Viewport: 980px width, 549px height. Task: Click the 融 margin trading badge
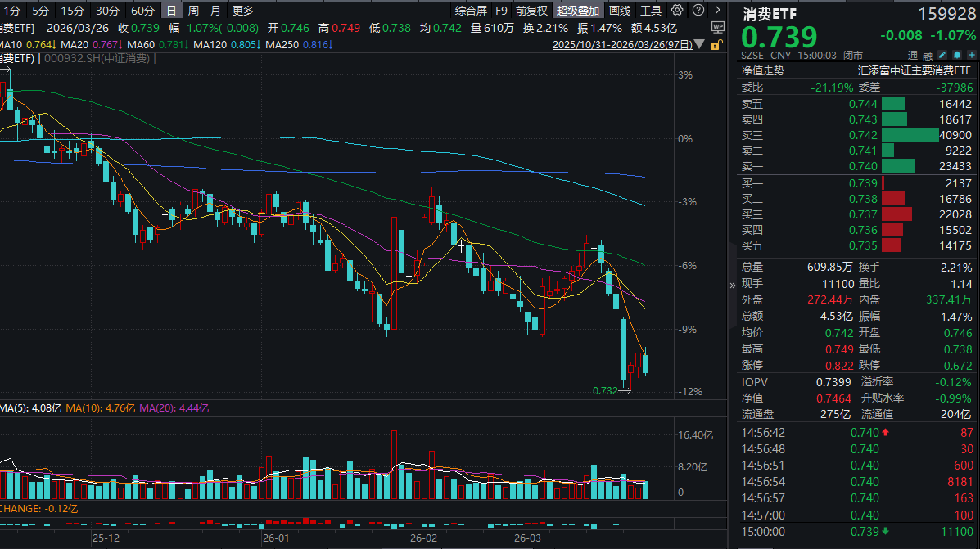point(928,56)
